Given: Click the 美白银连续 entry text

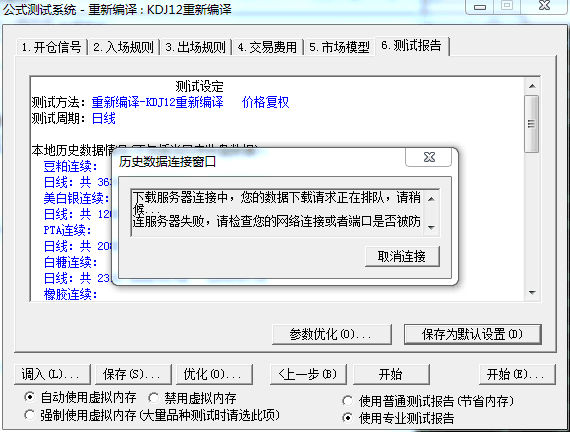Looking at the screenshot, I should [76, 198].
